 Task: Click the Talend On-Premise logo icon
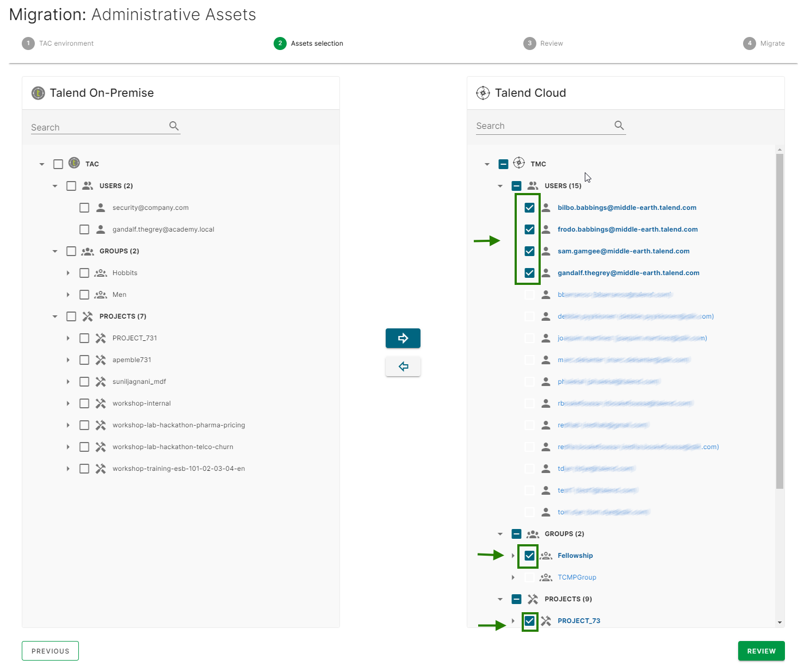coord(38,92)
